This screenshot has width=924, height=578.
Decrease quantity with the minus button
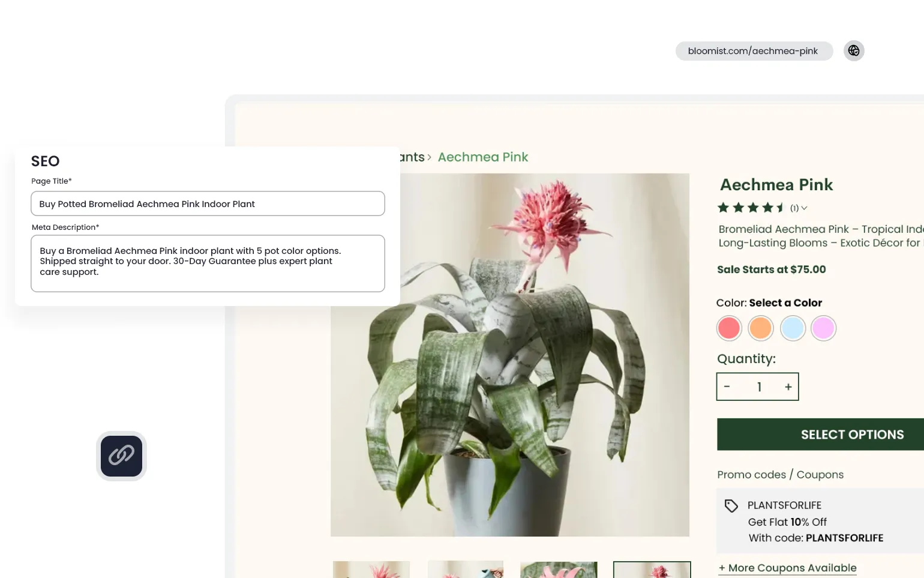(727, 387)
